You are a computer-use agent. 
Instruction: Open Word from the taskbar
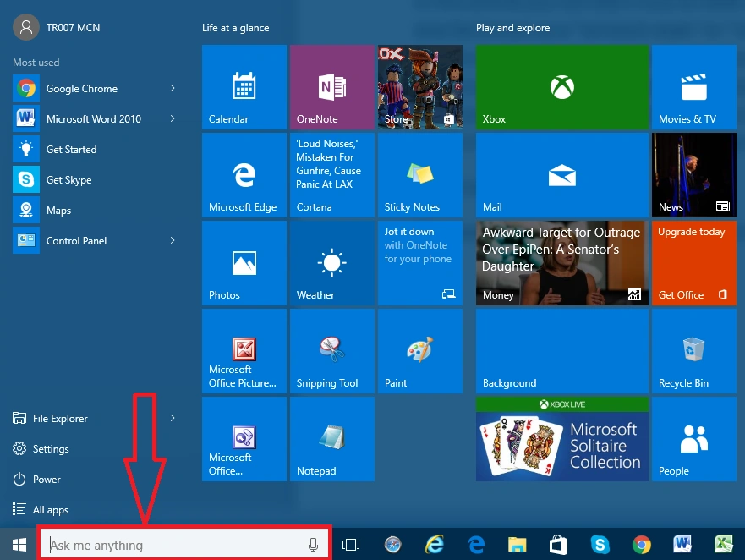click(x=682, y=545)
